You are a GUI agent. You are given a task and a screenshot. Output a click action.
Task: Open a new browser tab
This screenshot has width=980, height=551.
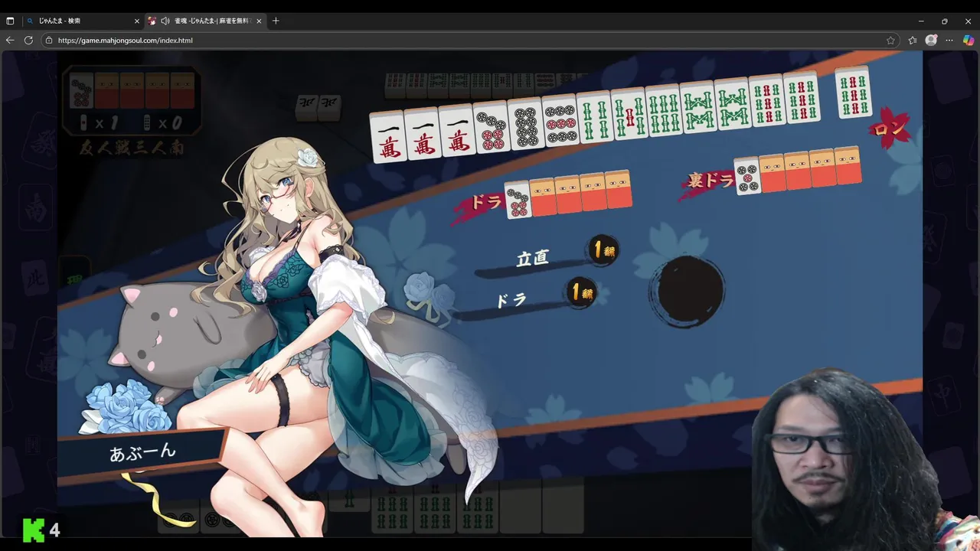tap(276, 21)
